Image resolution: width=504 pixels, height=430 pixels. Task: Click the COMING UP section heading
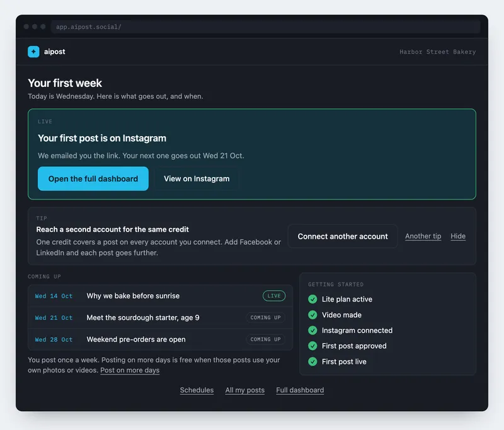point(44,276)
